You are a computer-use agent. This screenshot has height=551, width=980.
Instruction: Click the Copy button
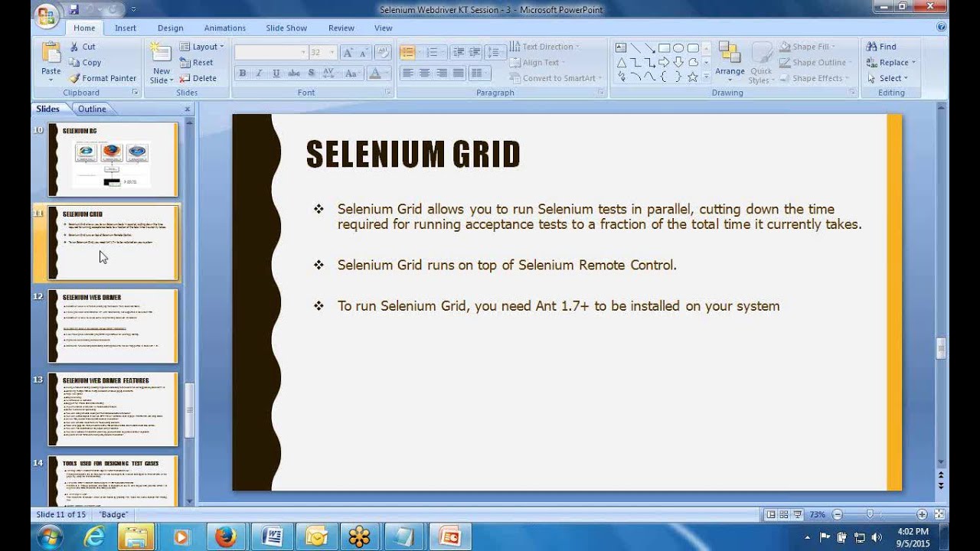[x=85, y=63]
